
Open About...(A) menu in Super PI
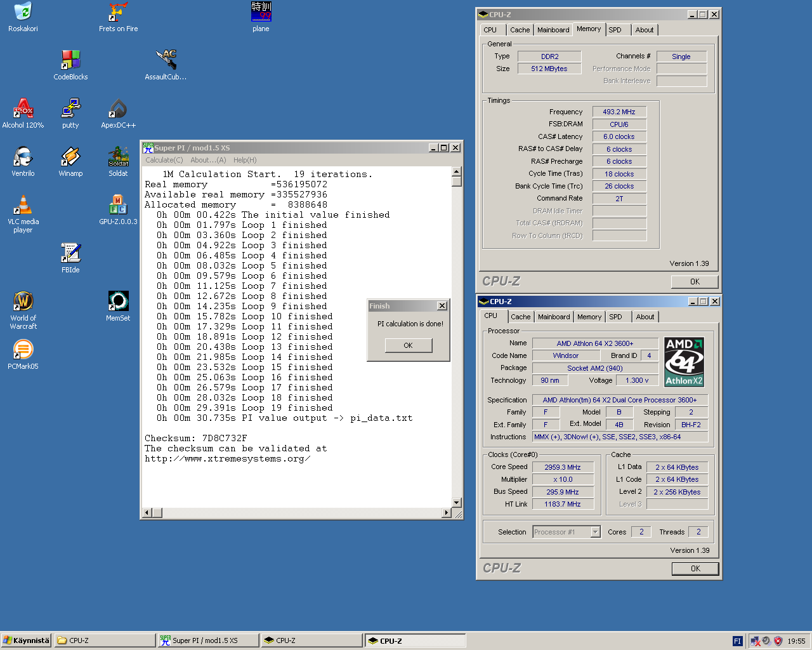point(208,160)
